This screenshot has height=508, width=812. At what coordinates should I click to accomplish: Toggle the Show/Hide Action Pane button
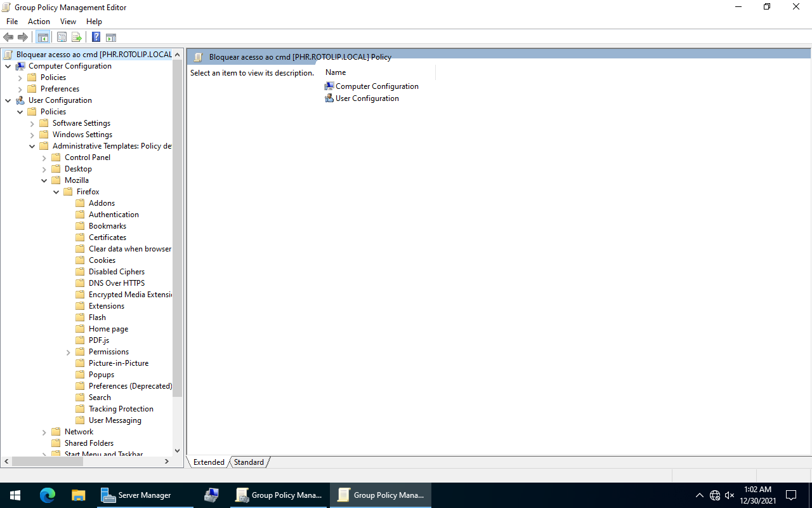click(x=111, y=37)
